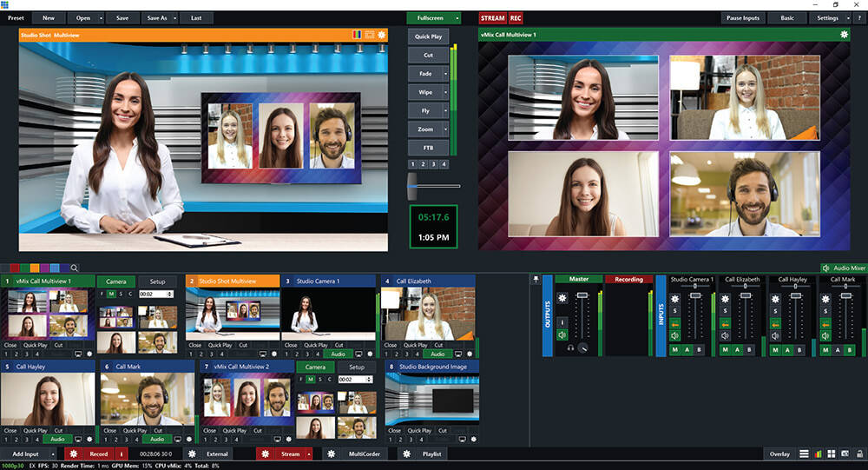Open settings gear on the Output window

[x=844, y=35]
